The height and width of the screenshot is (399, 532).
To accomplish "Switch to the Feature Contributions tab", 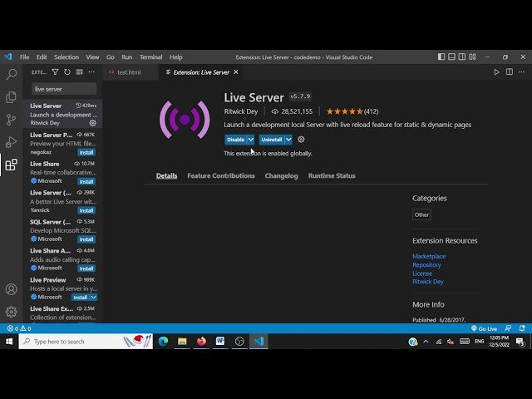I will (221, 176).
